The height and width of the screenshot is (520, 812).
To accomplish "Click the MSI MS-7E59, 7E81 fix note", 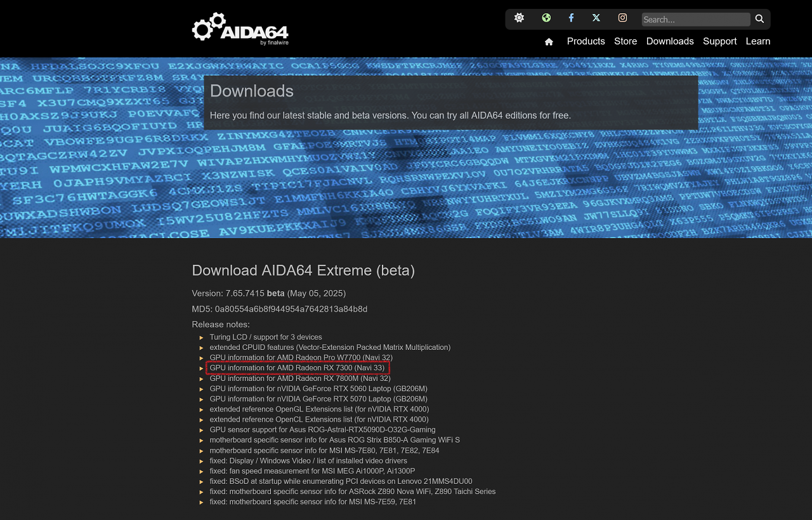I will click(313, 502).
